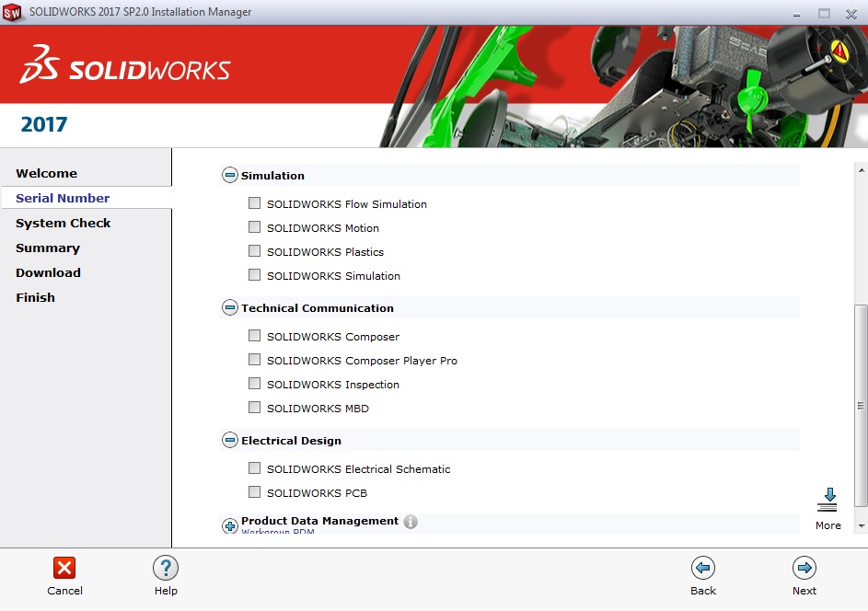Click the 2017 version text
Screen dimensions: 868x611
click(x=44, y=124)
